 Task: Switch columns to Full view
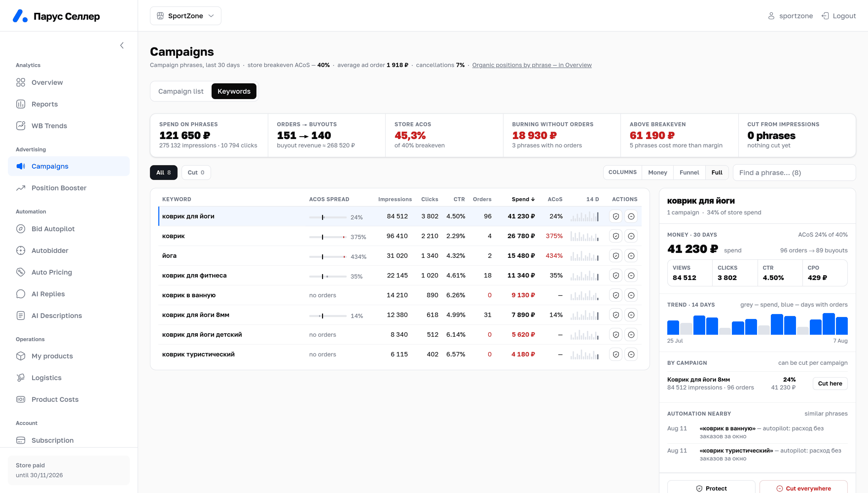[717, 173]
